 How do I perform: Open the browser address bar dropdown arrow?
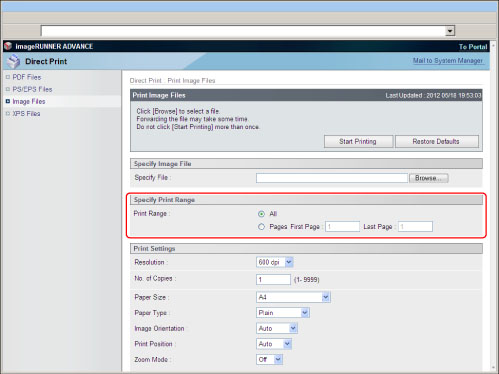point(450,31)
